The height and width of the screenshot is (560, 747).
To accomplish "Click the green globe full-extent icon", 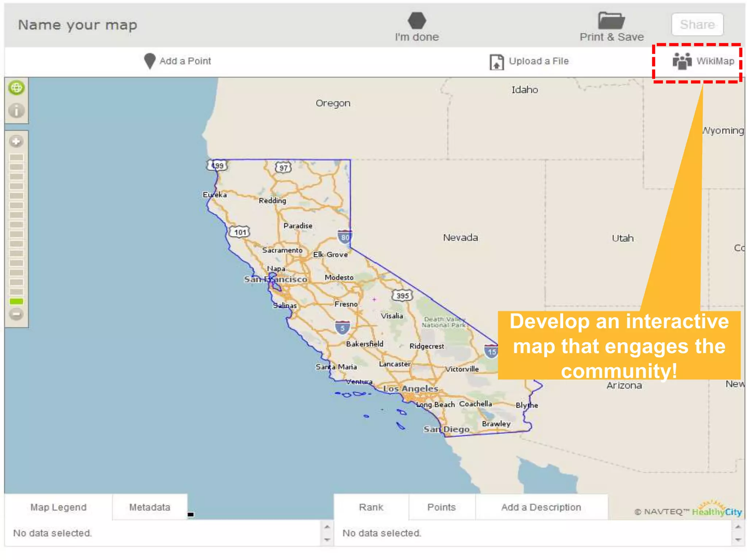I will pyautogui.click(x=16, y=88).
